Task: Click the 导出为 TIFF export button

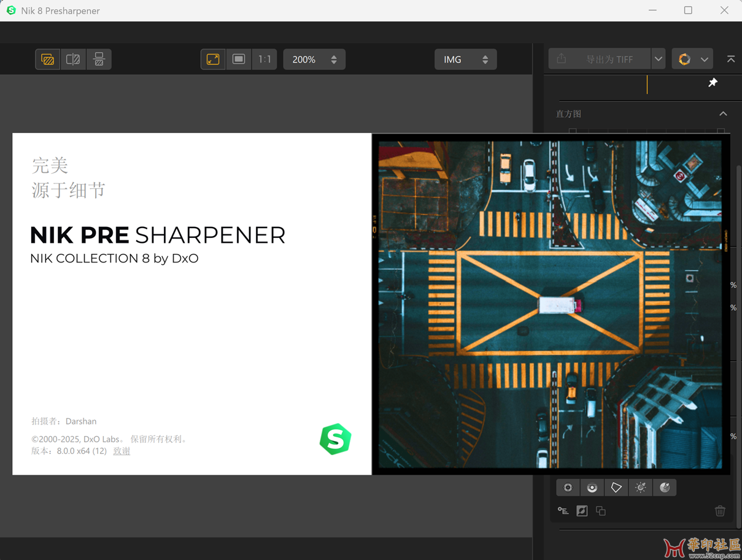Action: point(599,59)
